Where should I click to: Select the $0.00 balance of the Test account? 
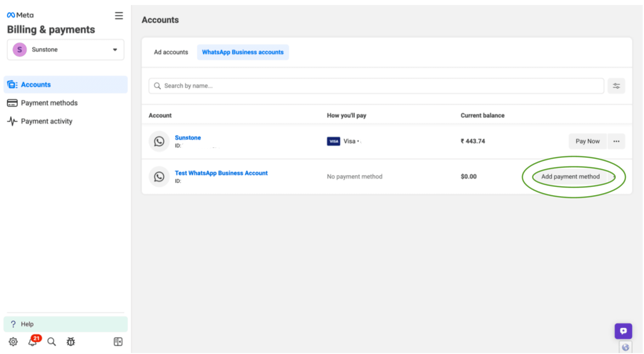[x=469, y=177]
